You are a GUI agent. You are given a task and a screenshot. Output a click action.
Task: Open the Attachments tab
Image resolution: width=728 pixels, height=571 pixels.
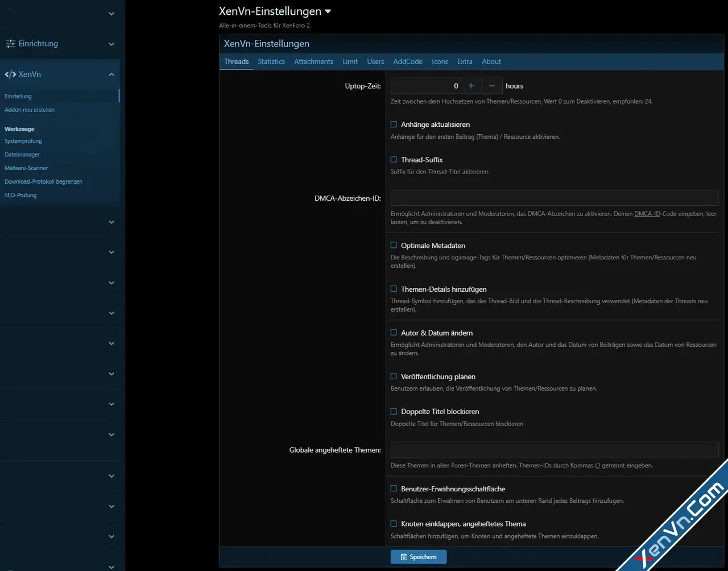click(313, 61)
